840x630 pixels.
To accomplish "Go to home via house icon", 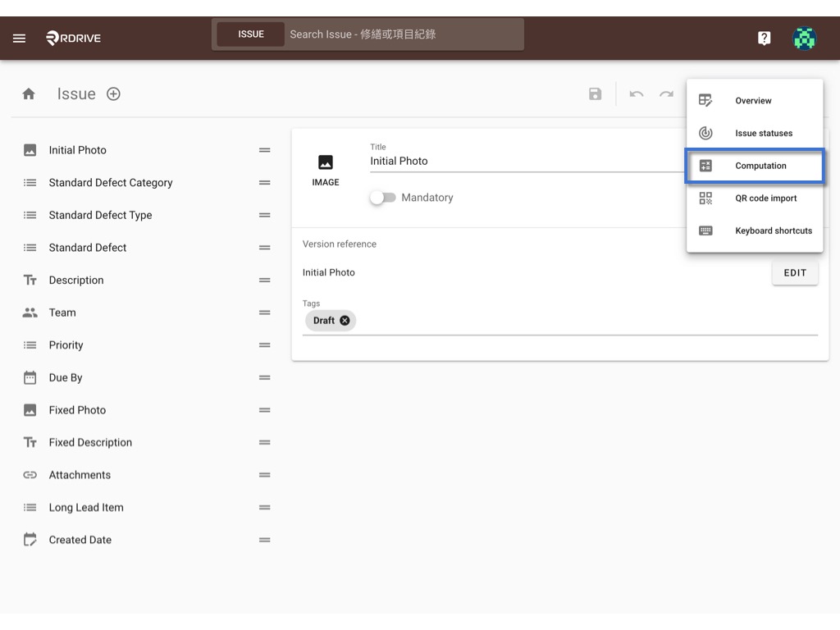I will click(29, 94).
